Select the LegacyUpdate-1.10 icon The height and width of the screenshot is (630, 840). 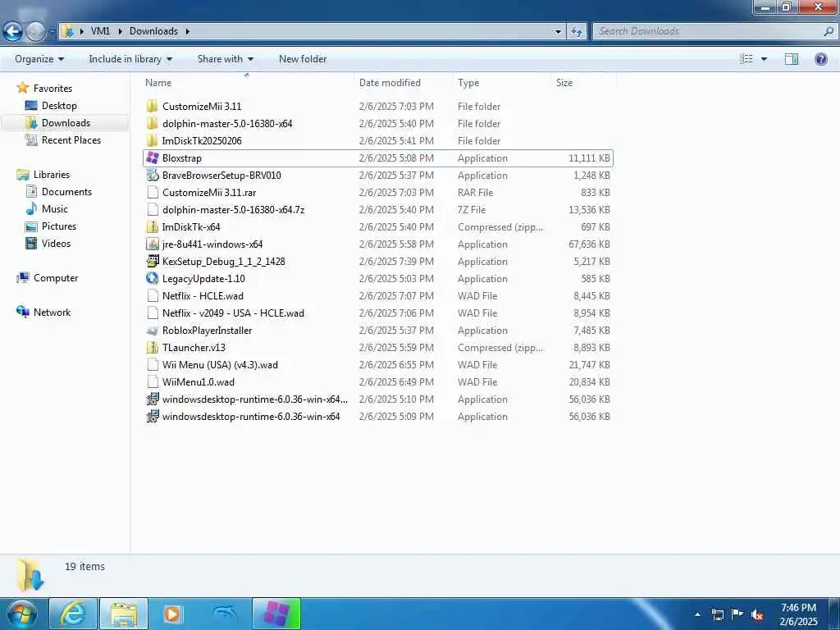click(x=153, y=278)
